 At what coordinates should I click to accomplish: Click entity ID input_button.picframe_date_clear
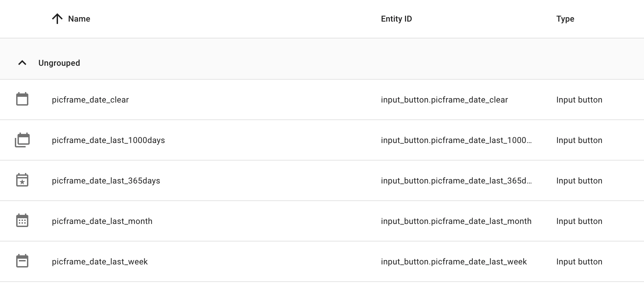pyautogui.click(x=444, y=100)
